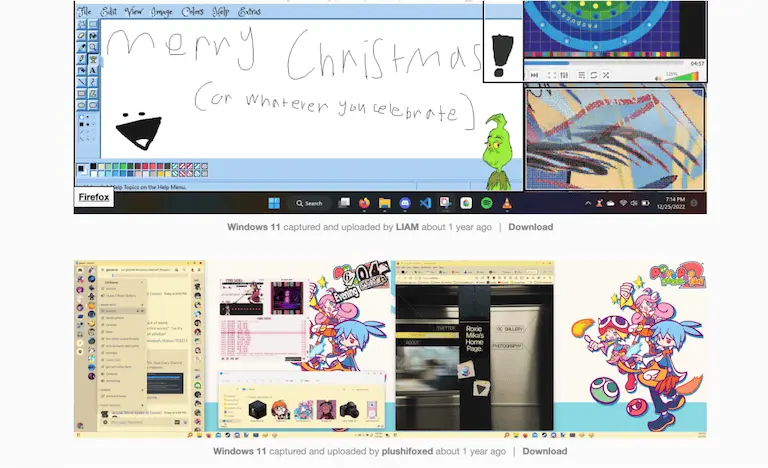The height and width of the screenshot is (468, 768).
Task: Open extended settings equalizer in media player
Action: [x=564, y=75]
